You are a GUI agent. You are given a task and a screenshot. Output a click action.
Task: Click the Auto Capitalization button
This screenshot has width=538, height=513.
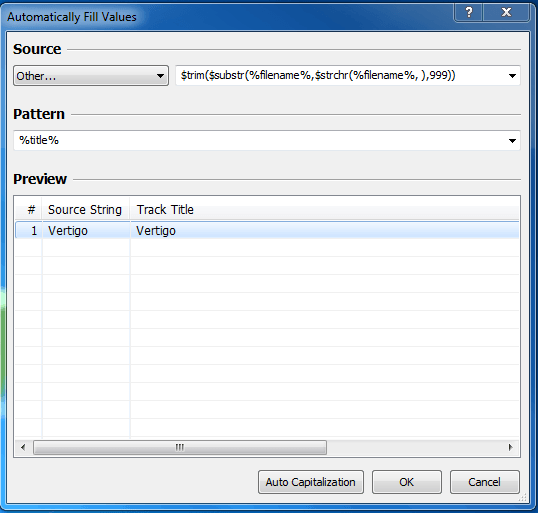(311, 482)
